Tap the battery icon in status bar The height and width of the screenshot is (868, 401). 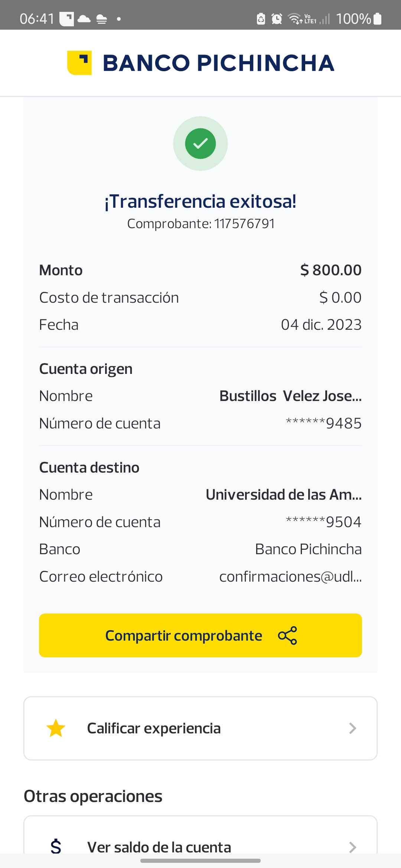click(378, 19)
